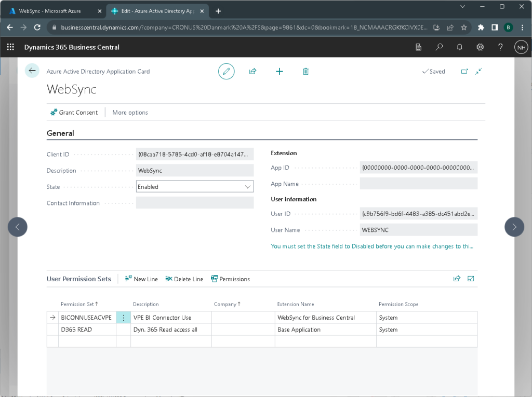Screen dimensions: 532x397
Task: Open the search magnifier in Business Central
Action: pyautogui.click(x=439, y=47)
